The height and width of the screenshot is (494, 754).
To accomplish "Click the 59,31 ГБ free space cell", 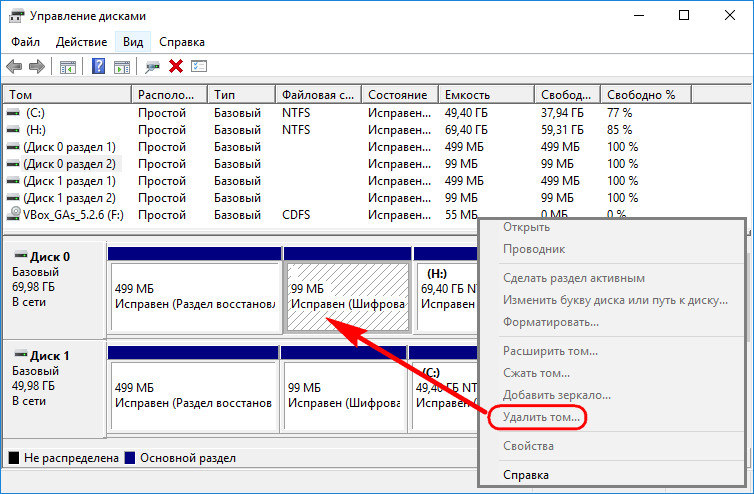I will 562,130.
